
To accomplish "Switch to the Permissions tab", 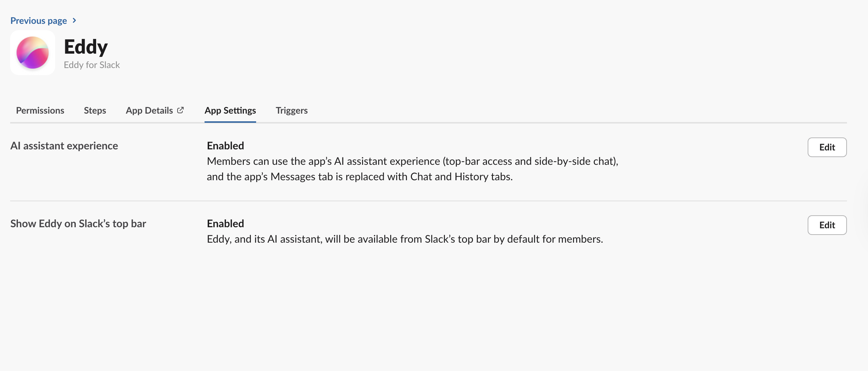I will [40, 110].
